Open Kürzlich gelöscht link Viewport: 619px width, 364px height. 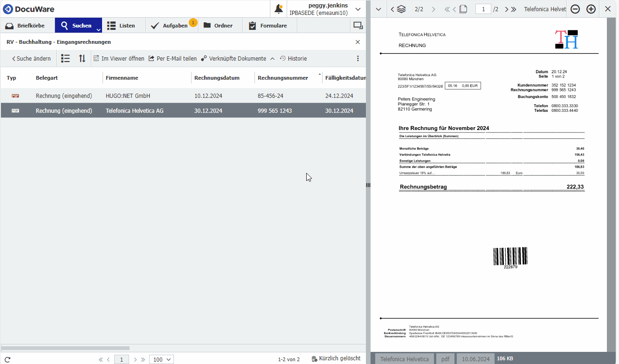point(336,358)
